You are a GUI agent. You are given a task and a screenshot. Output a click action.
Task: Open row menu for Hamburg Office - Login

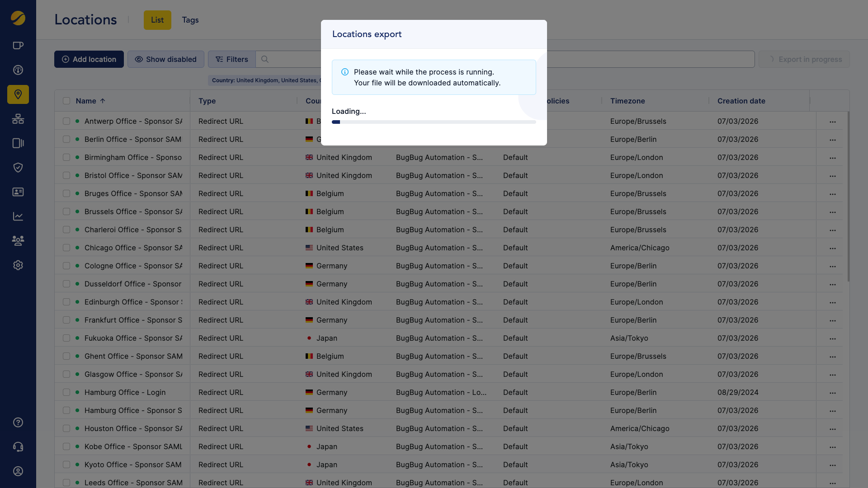coord(833,393)
